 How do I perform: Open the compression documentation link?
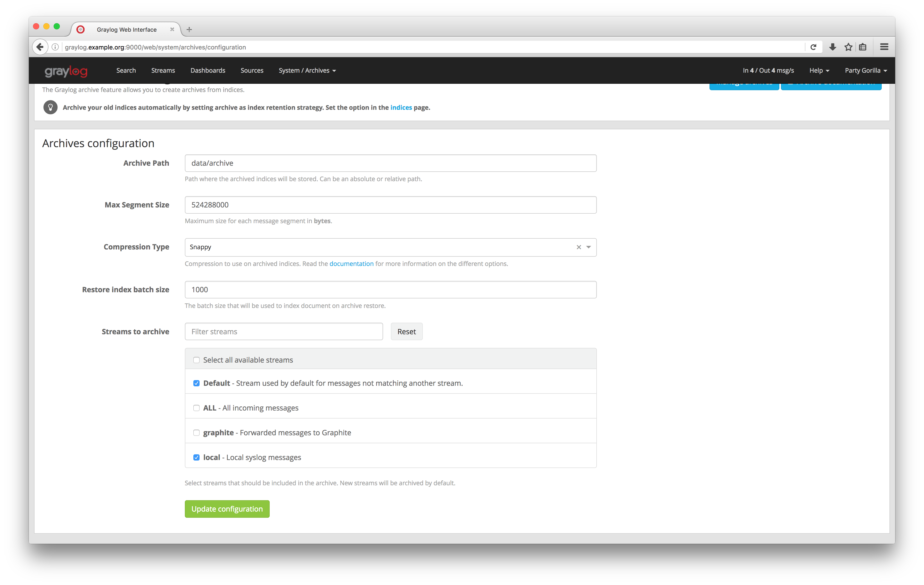351,264
